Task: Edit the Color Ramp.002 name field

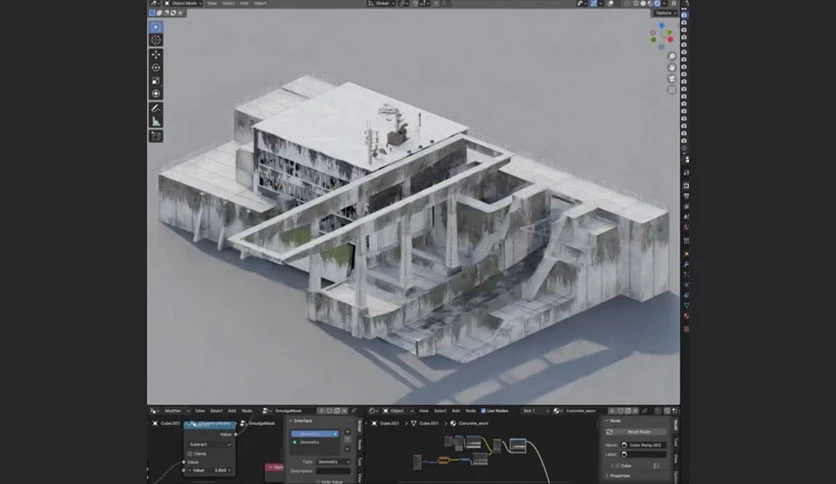Action: click(x=644, y=445)
